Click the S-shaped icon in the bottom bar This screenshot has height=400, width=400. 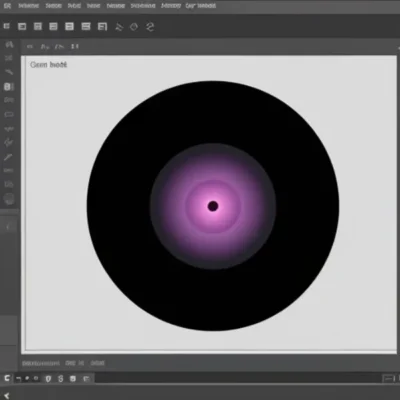tap(60, 379)
